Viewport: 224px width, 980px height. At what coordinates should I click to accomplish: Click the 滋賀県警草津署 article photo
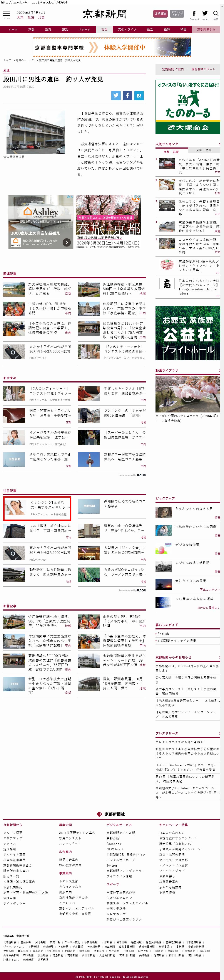pos(36,132)
